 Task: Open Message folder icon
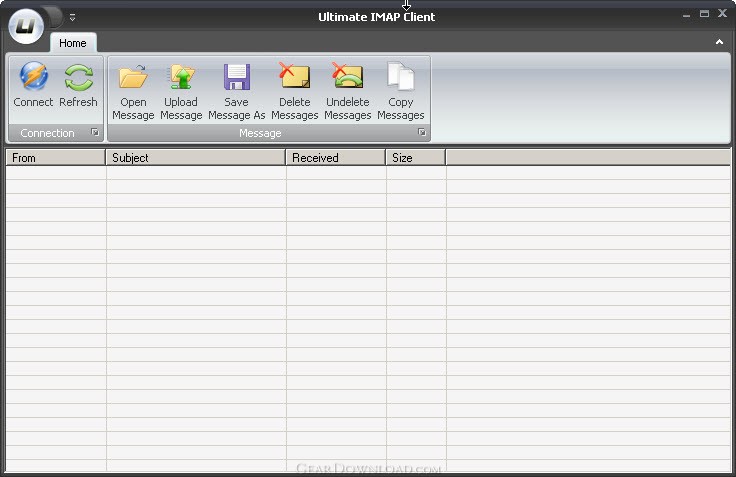point(133,77)
